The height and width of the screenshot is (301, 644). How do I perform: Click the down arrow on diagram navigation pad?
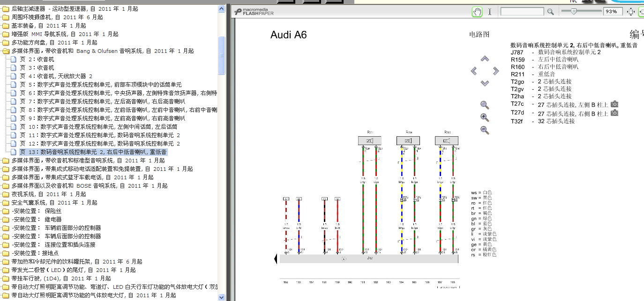485,83
